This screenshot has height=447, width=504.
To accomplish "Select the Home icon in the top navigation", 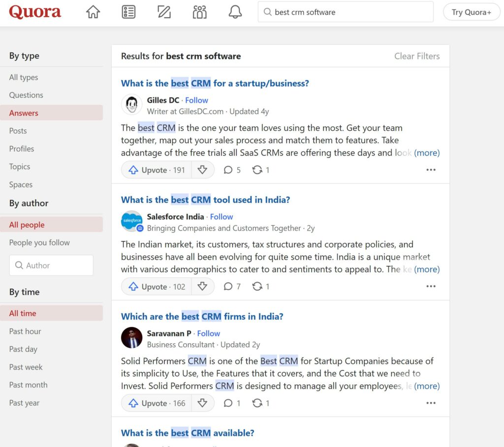I will [93, 12].
